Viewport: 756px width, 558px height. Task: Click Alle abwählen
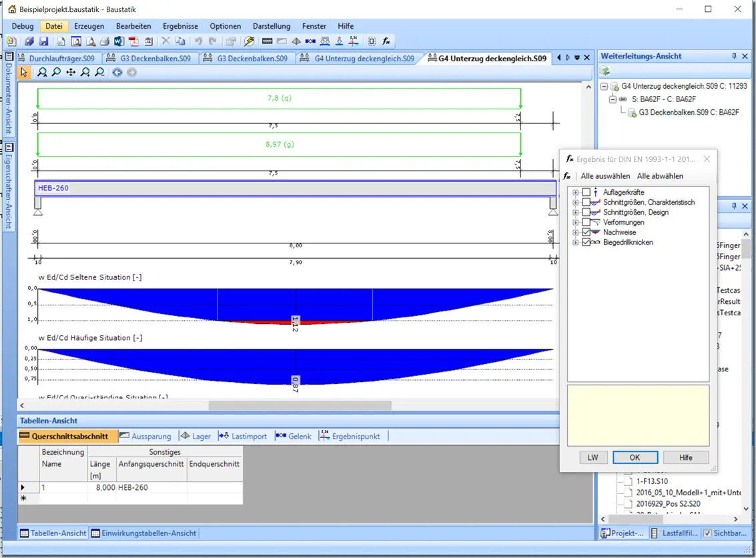tap(660, 176)
